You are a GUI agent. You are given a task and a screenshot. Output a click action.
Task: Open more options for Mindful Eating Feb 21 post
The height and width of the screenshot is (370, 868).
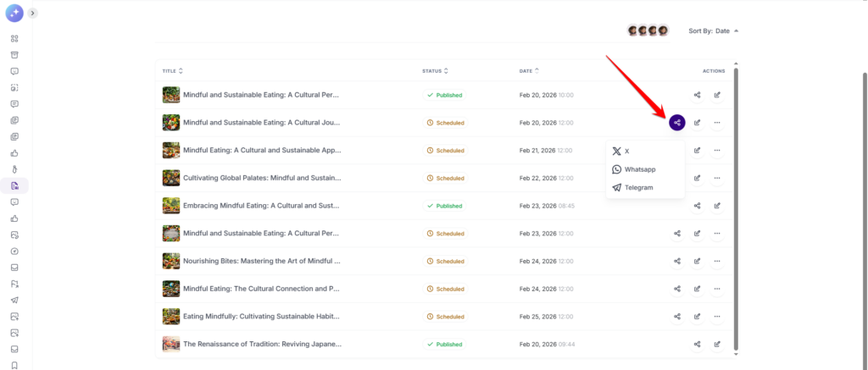coord(717,151)
